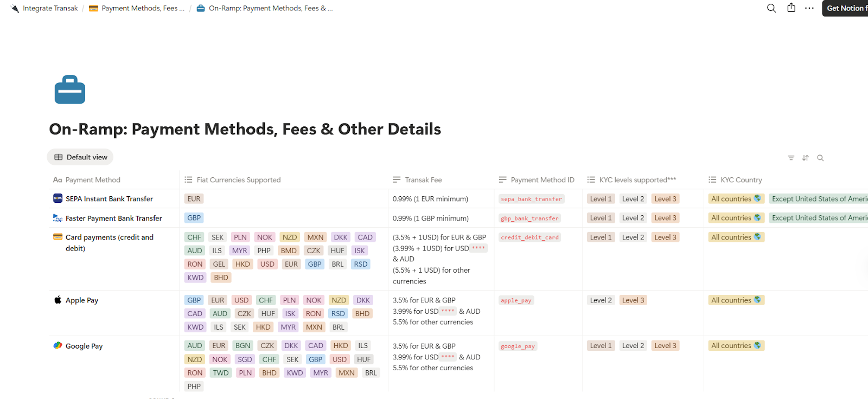Image resolution: width=868 pixels, height=399 pixels.
Task: Click the sepa_bank_transfer code tag
Action: [531, 199]
